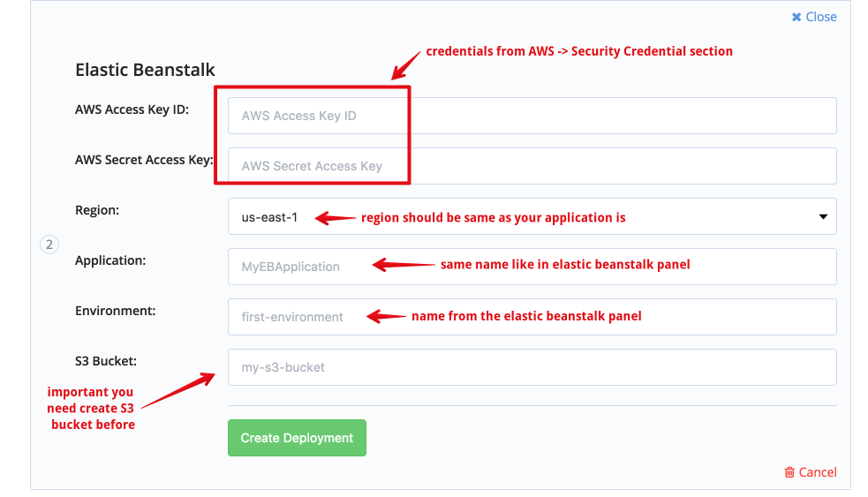Click the 'Region:' label
Image resolution: width=868 pixels, height=497 pixels.
coord(97,210)
